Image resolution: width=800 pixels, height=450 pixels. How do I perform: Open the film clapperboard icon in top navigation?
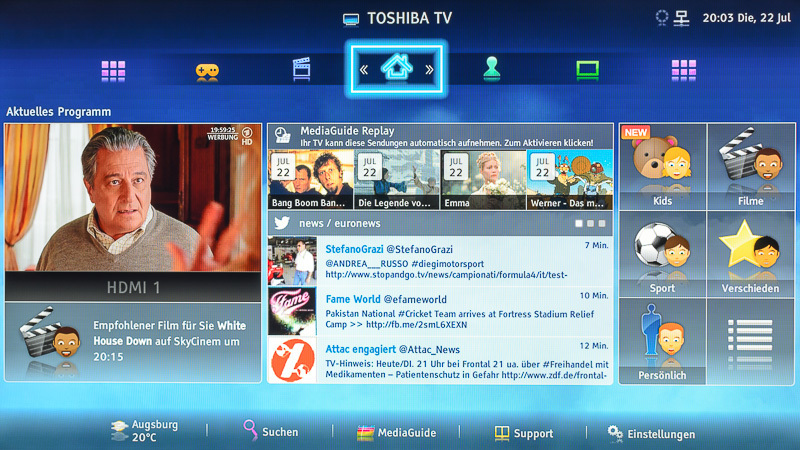(x=302, y=69)
